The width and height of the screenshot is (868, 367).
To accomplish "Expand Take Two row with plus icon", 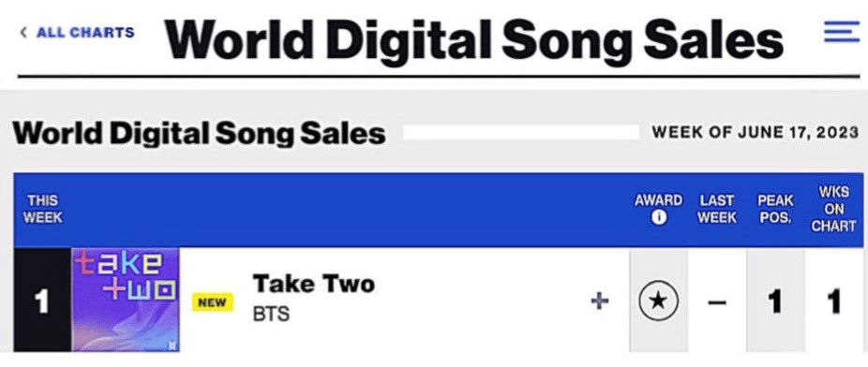I will tap(600, 301).
